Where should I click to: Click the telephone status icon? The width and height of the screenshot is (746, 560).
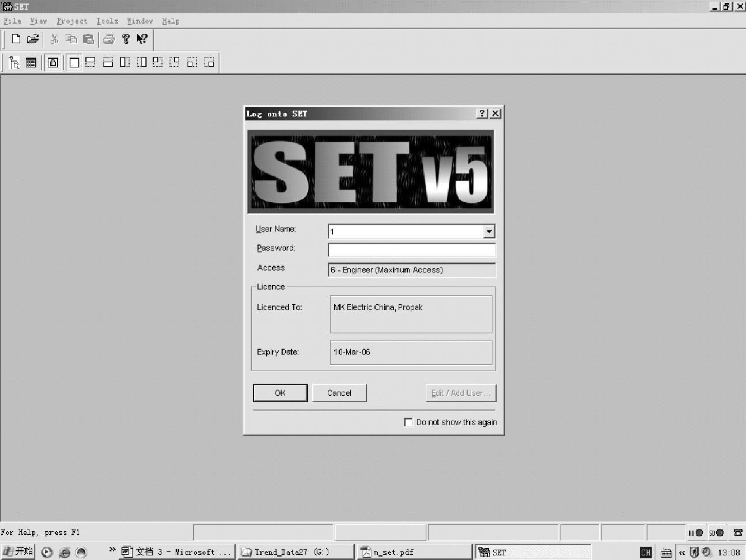click(x=738, y=533)
